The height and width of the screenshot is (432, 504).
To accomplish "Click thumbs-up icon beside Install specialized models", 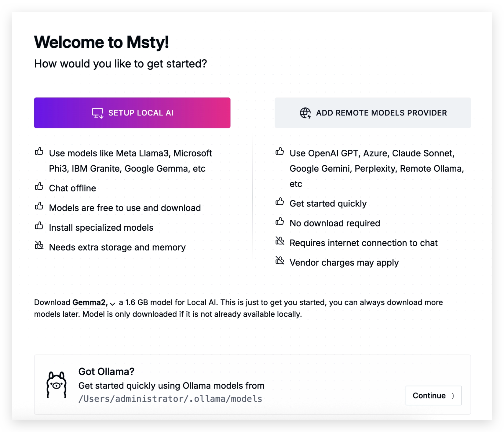I will click(x=39, y=226).
